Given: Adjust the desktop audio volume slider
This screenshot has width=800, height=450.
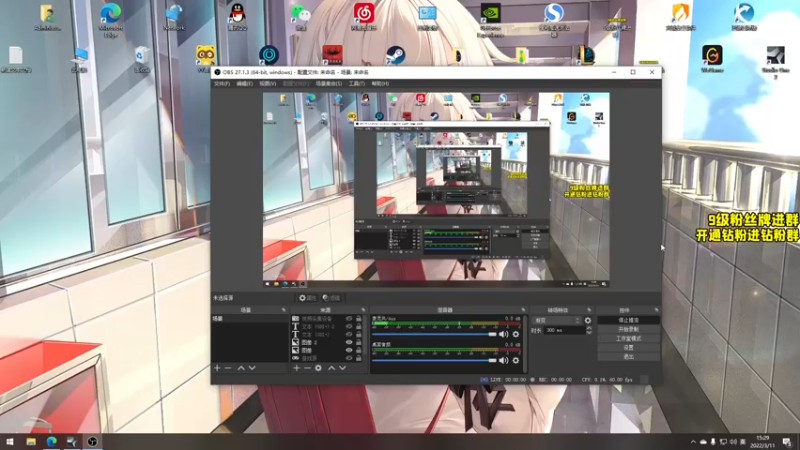Looking at the screenshot, I should click(434, 360).
